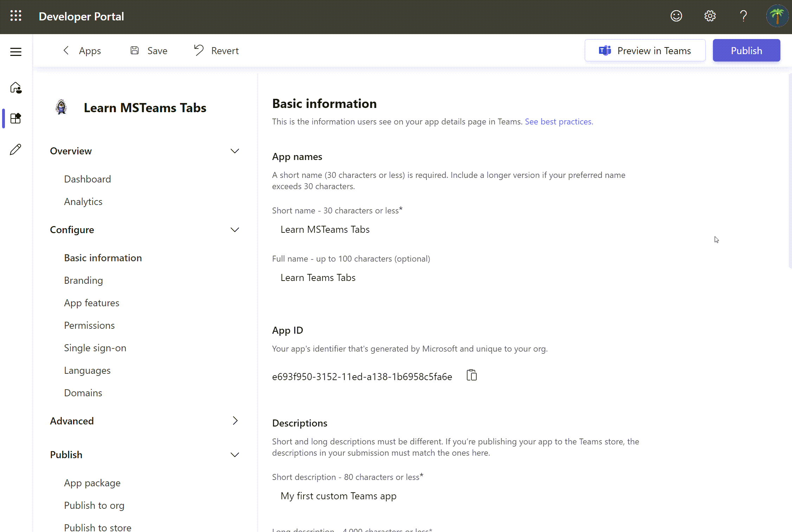
Task: Click the Short name input field
Action: 457,229
